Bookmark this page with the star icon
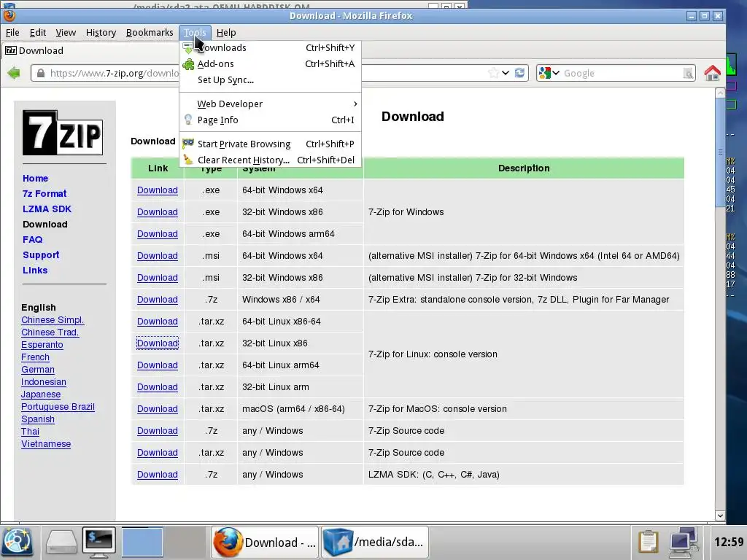The height and width of the screenshot is (560, 747). [x=494, y=73]
